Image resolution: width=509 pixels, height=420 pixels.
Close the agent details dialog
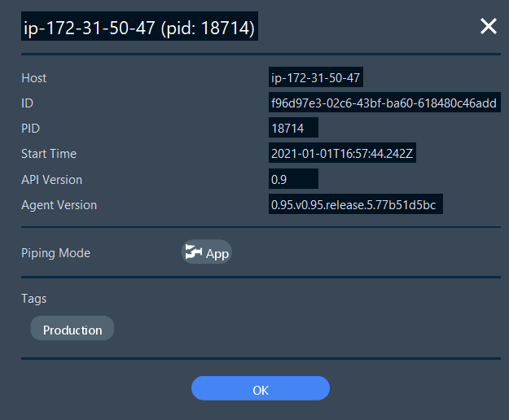point(488,26)
